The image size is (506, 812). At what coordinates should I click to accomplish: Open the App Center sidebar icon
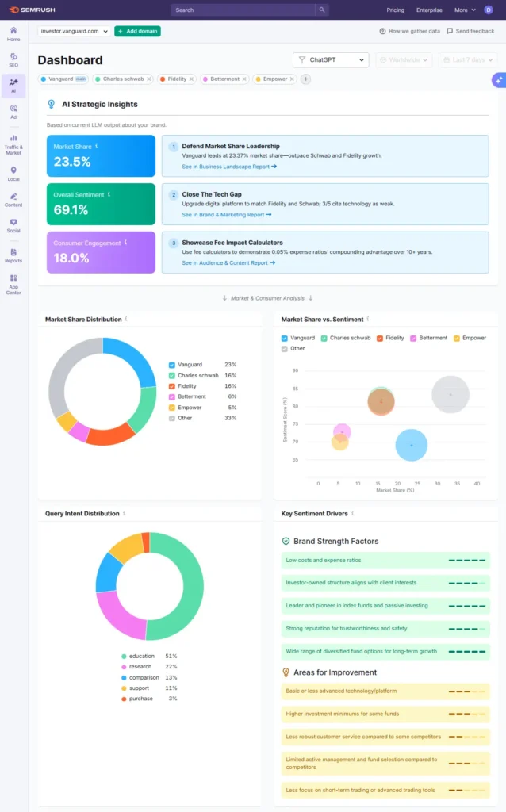[x=13, y=285]
